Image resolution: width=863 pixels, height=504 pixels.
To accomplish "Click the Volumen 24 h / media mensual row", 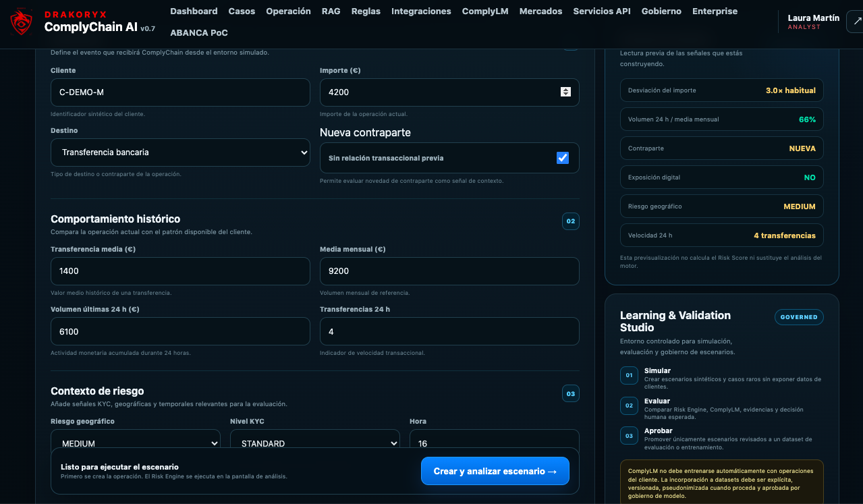I will pyautogui.click(x=722, y=119).
